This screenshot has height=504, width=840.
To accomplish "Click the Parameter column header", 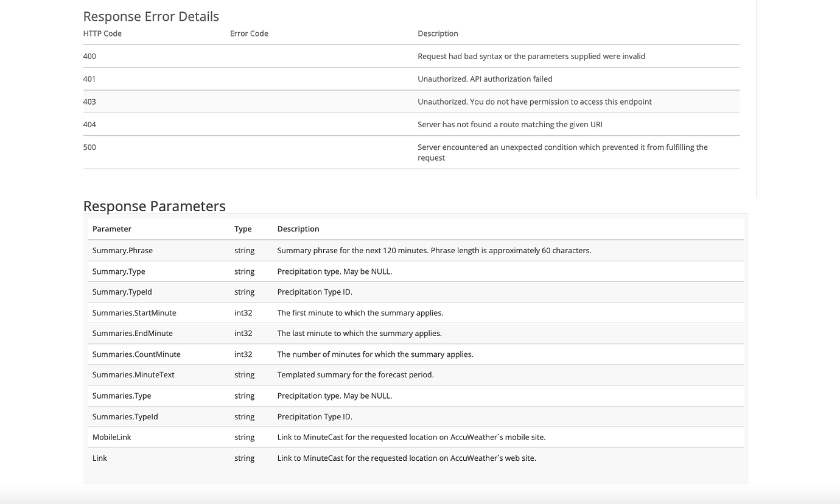I will click(111, 229).
